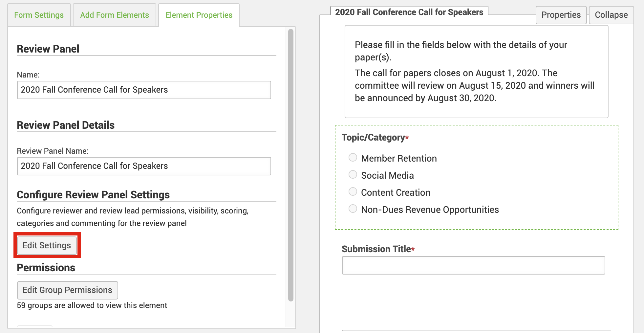This screenshot has width=644, height=333.
Task: Pick Non-Dues Revenue Opportunities option
Action: point(353,209)
